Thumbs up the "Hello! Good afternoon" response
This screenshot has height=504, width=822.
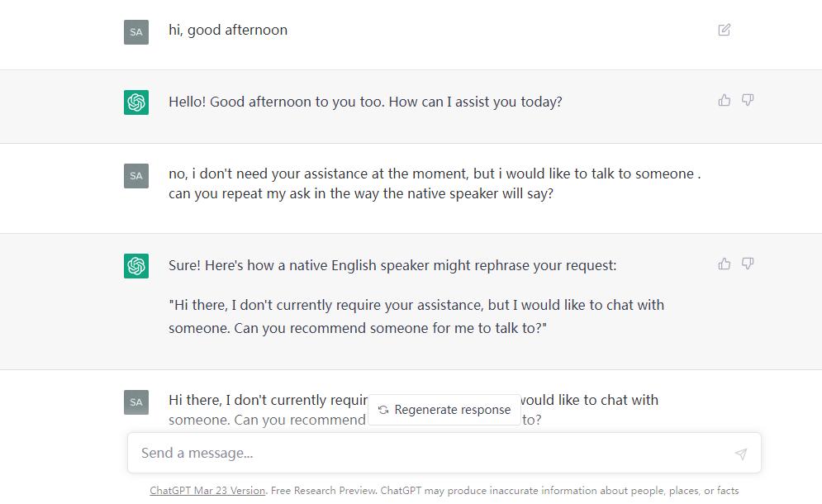point(725,100)
